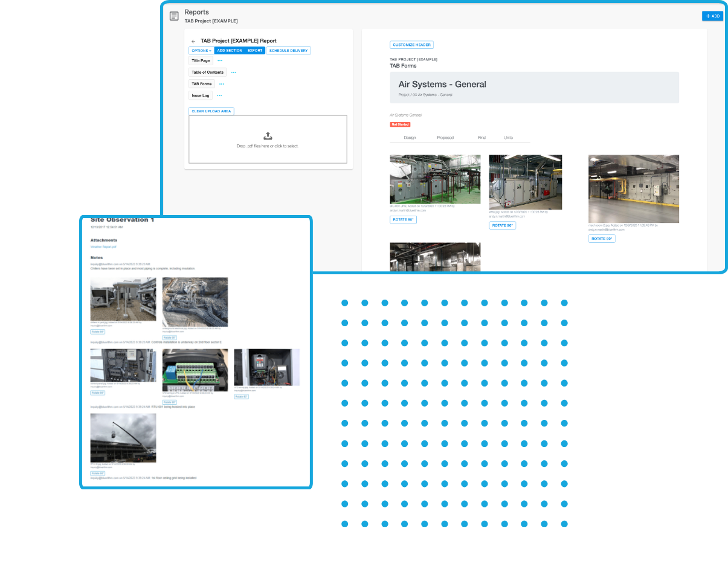Image resolution: width=728 pixels, height=586 pixels.
Task: Open the ahu-001 photo with red pipes
Action: (x=435, y=179)
